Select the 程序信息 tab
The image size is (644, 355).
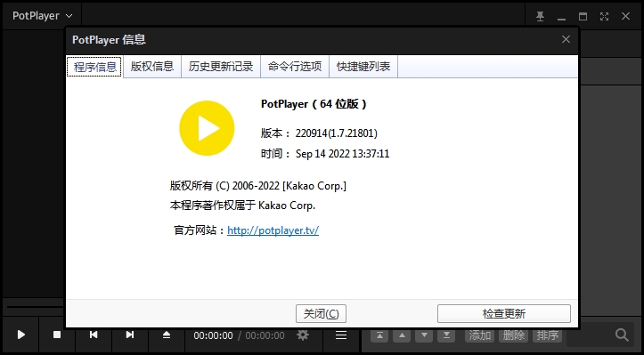click(95, 67)
